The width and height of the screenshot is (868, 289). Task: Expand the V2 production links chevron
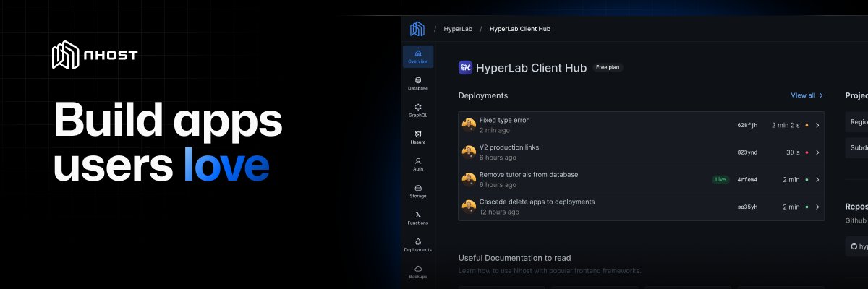817,152
